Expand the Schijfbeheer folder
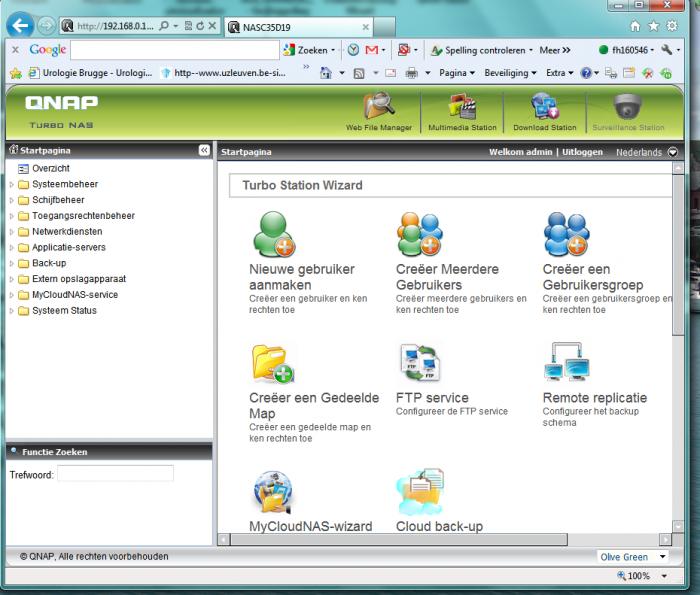 pyautogui.click(x=12, y=200)
